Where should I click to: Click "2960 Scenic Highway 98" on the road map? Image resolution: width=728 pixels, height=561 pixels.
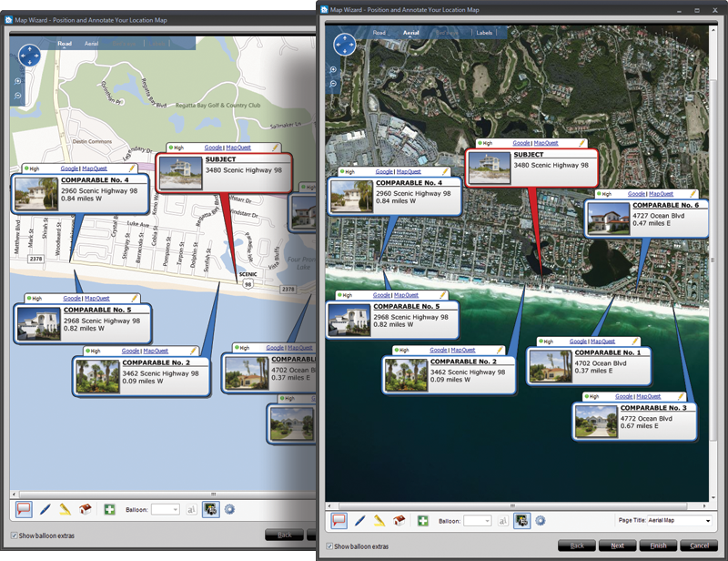click(99, 191)
